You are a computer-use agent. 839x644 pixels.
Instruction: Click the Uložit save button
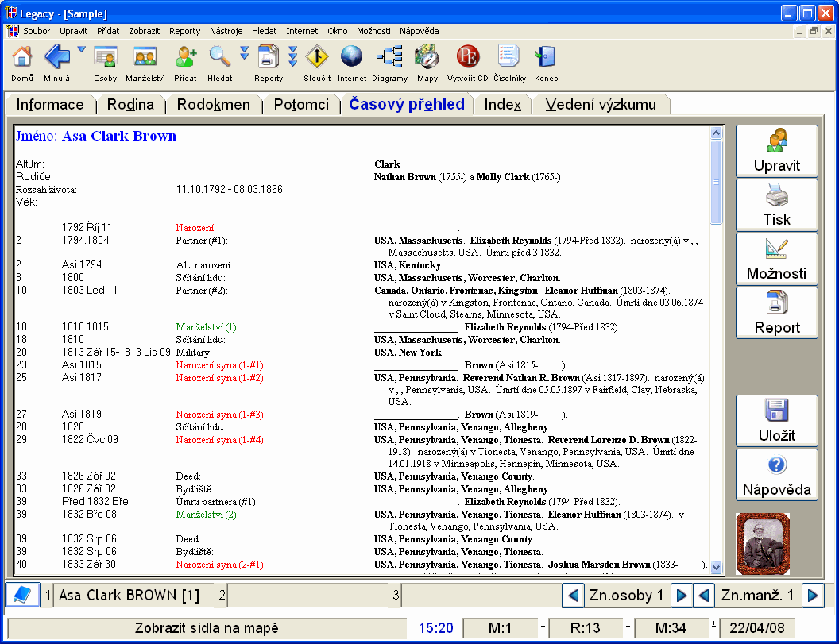(x=776, y=421)
